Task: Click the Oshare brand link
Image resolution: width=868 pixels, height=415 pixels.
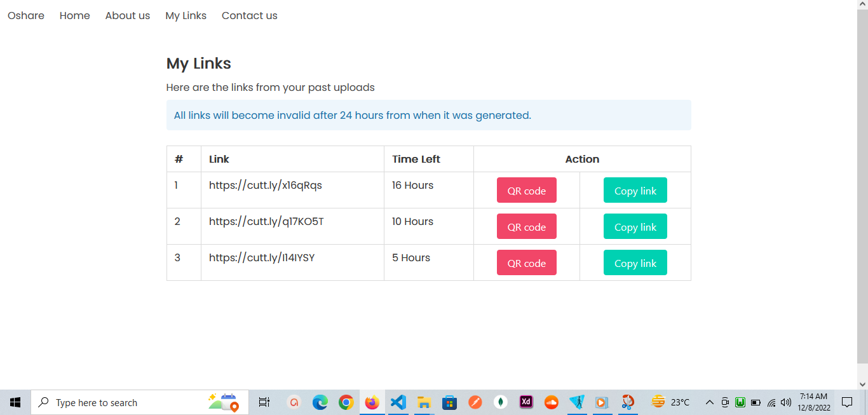Action: tap(26, 15)
